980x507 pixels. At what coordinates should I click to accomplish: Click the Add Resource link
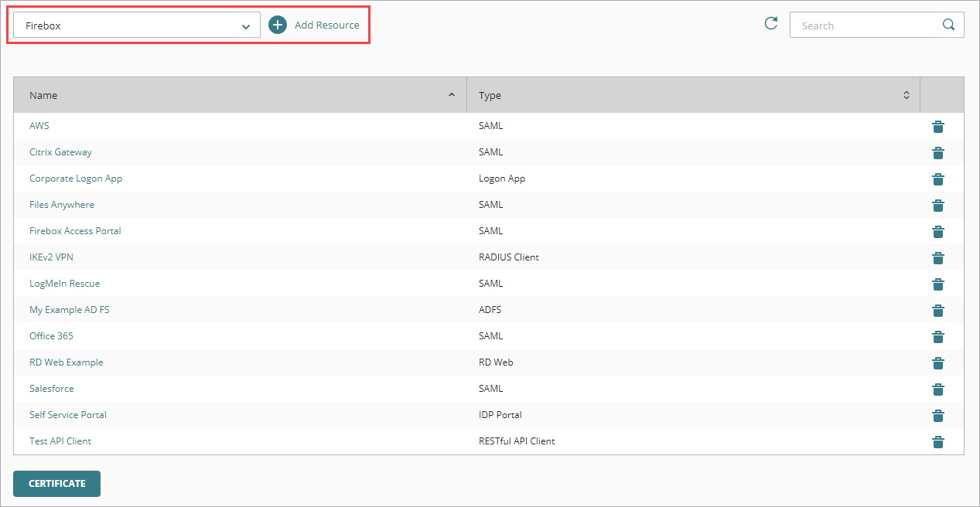pos(326,26)
